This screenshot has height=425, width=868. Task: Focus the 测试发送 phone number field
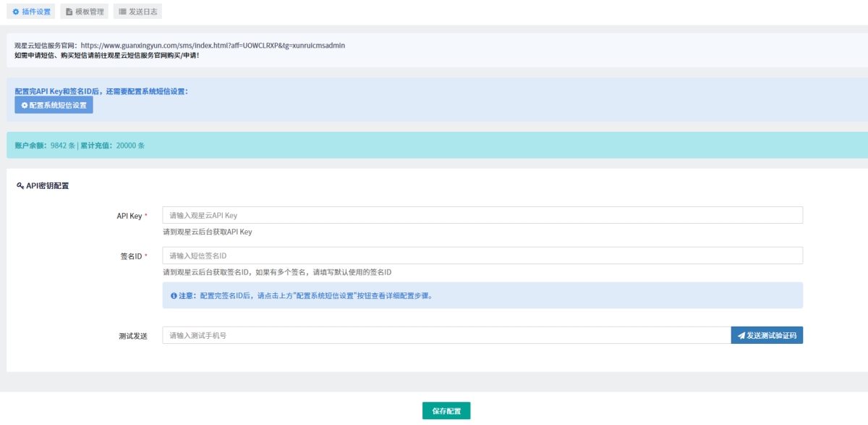[x=446, y=335]
